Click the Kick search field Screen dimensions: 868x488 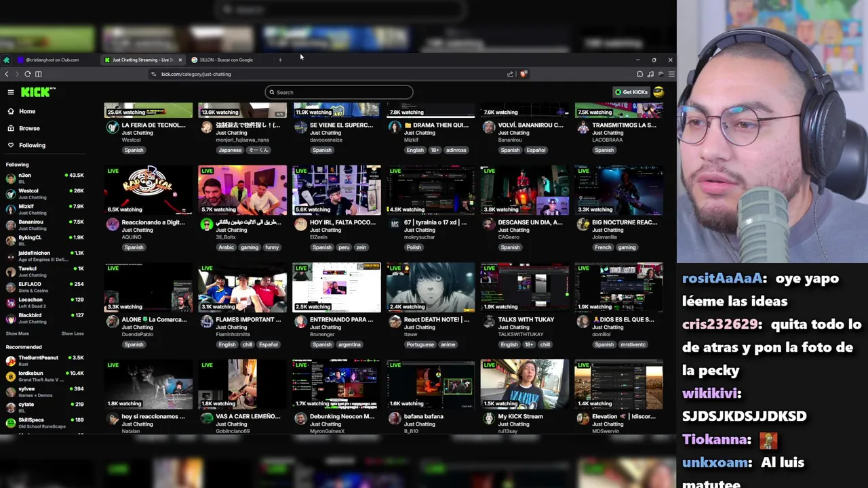point(339,92)
